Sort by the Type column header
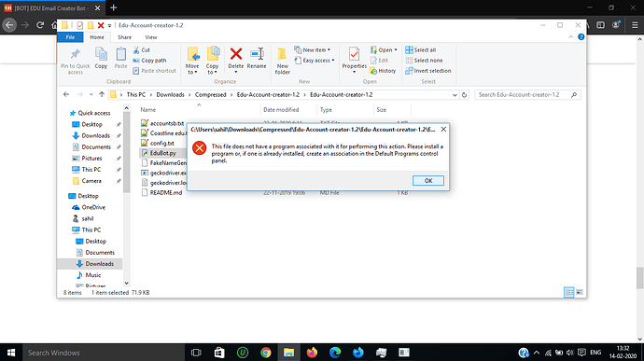This screenshot has width=644, height=361. pos(326,110)
